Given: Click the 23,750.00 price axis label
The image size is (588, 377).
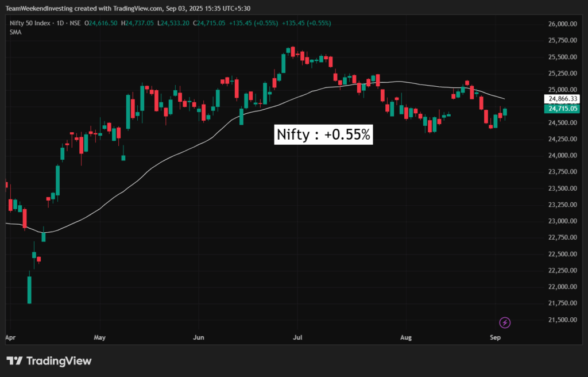Looking at the screenshot, I should [563, 172].
